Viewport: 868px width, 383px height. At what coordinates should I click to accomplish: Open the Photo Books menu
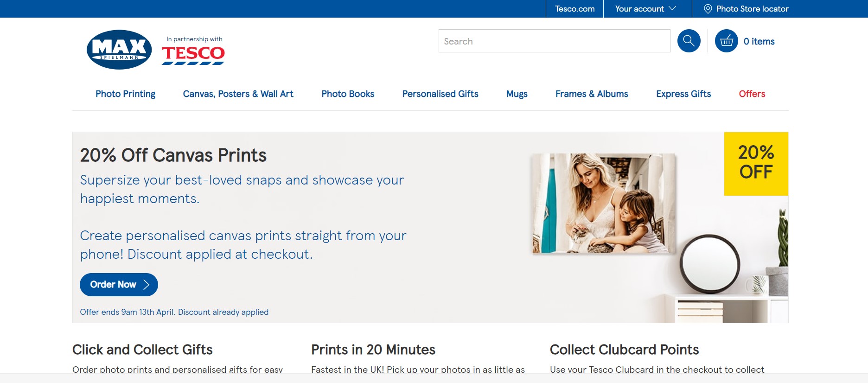tap(348, 94)
